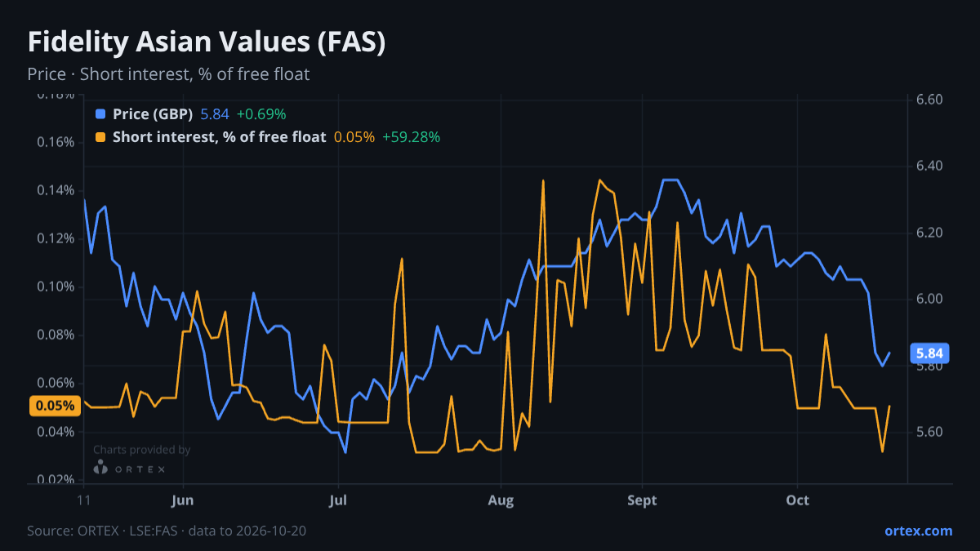The height and width of the screenshot is (551, 980).
Task: Click the 5.84 price badge
Action: (930, 353)
